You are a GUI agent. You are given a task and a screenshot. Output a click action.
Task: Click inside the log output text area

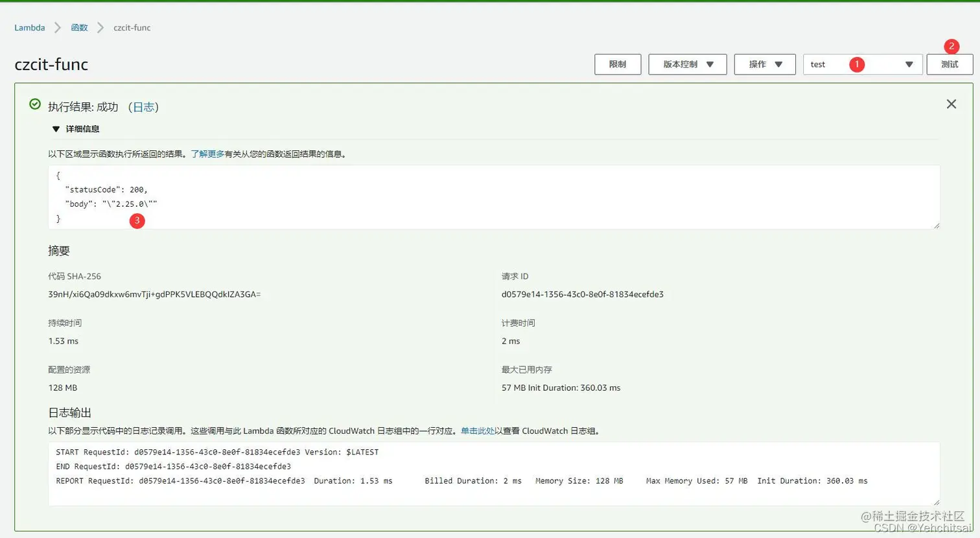494,474
